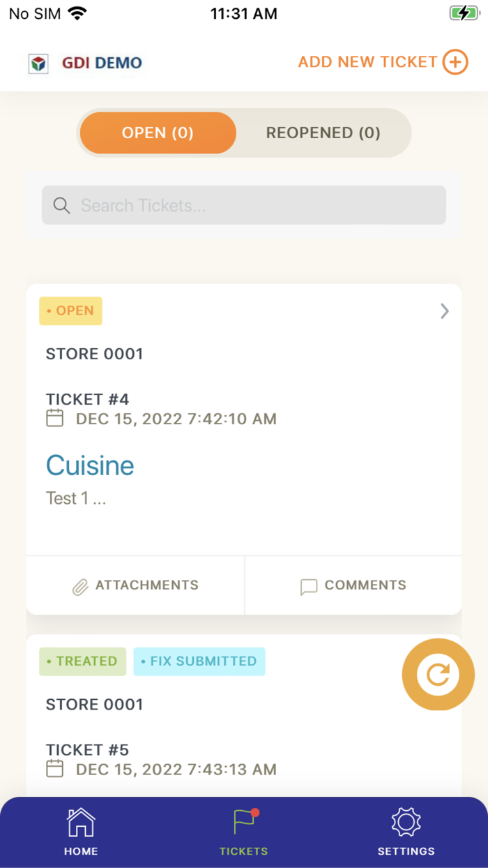The width and height of the screenshot is (488, 868).
Task: Tap the speech bubble comments icon
Action: coord(308,587)
